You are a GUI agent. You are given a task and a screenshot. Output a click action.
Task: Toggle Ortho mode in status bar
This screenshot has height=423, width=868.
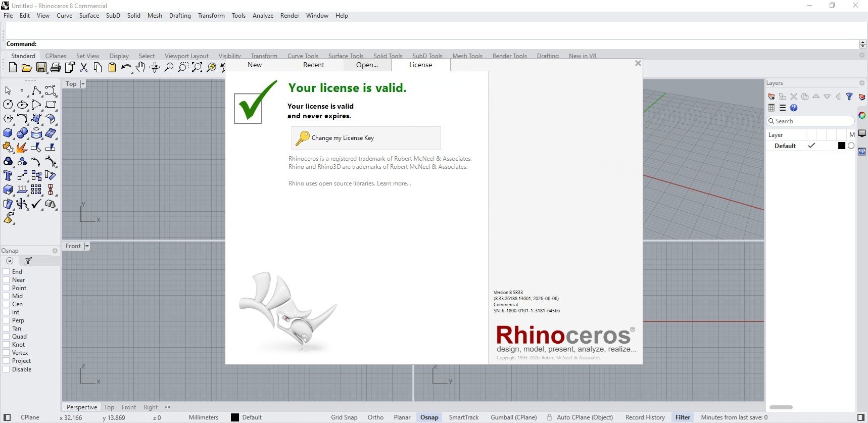pyautogui.click(x=375, y=417)
